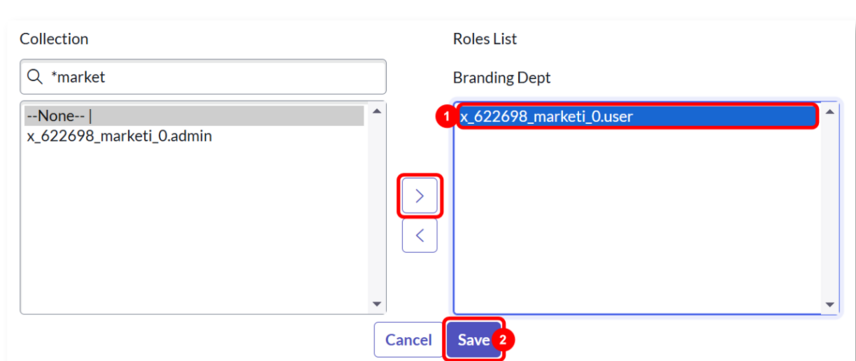Click the Branding Dept label
Screen dimensions: 856x361
[x=502, y=78]
